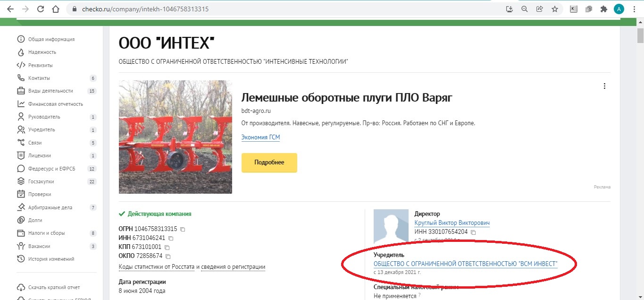Image resolution: width=644 pixels, height=300 pixels.
Task: Click the red plough advertisement image
Action: pos(176,137)
